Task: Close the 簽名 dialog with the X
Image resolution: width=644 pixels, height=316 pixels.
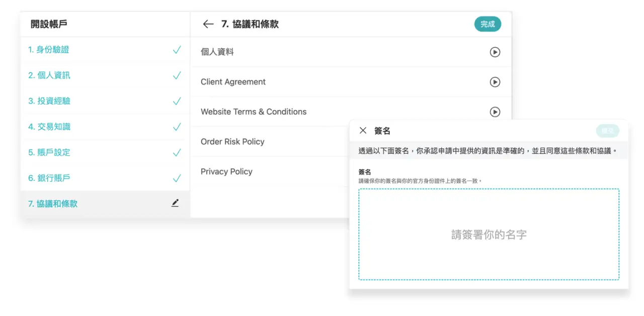Action: click(363, 131)
